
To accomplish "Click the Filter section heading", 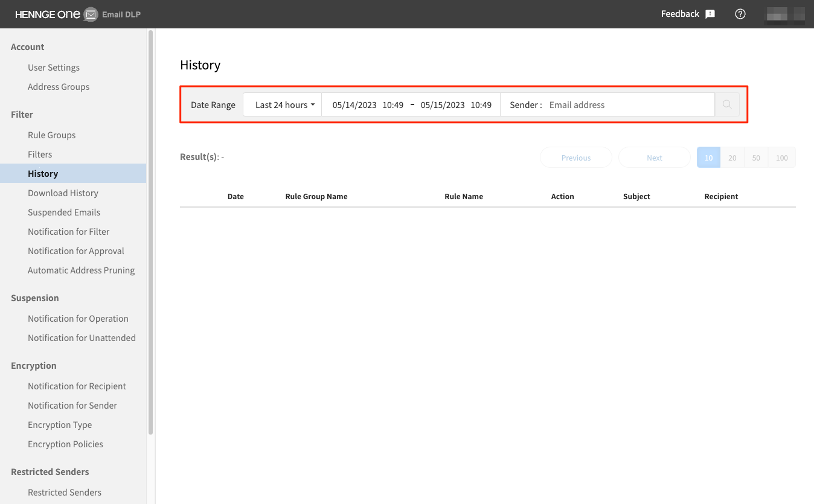I will coord(22,115).
